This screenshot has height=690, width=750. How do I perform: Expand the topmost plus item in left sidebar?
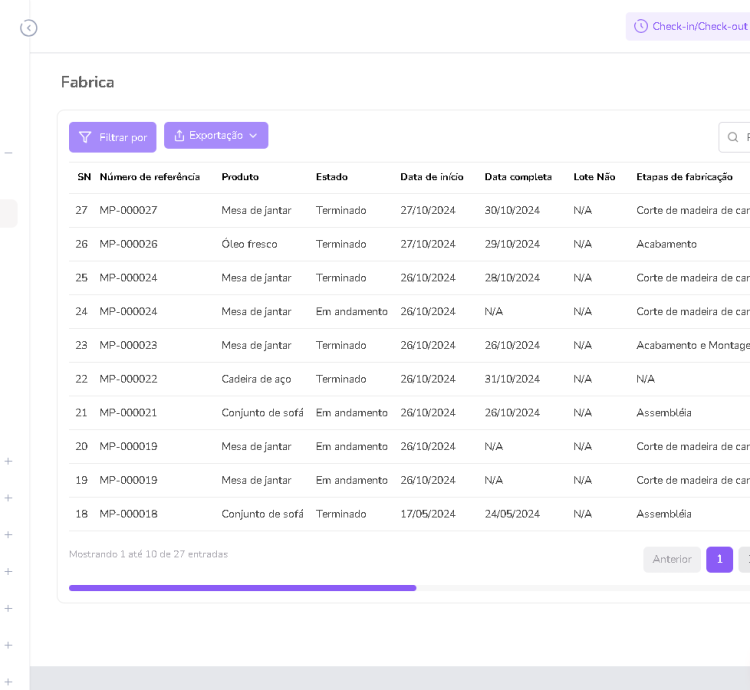click(8, 461)
